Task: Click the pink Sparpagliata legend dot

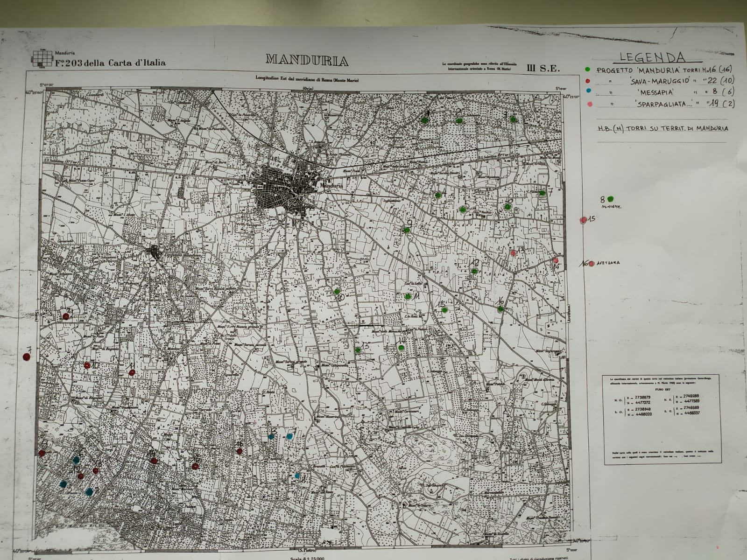Action: pyautogui.click(x=590, y=104)
